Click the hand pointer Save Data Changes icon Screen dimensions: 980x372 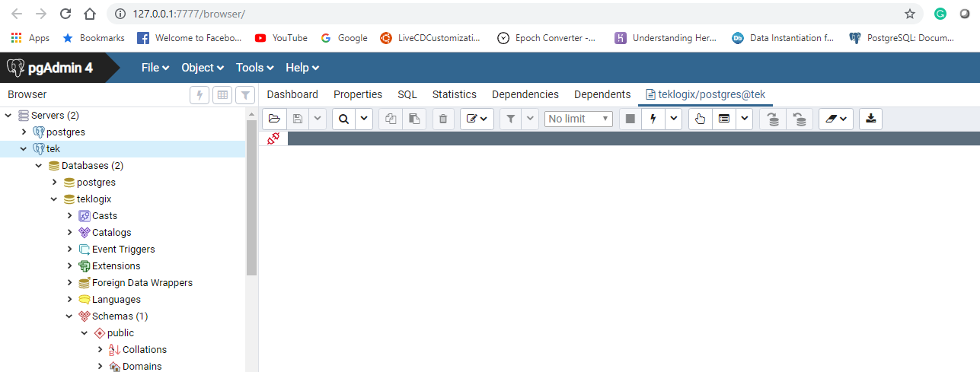701,119
